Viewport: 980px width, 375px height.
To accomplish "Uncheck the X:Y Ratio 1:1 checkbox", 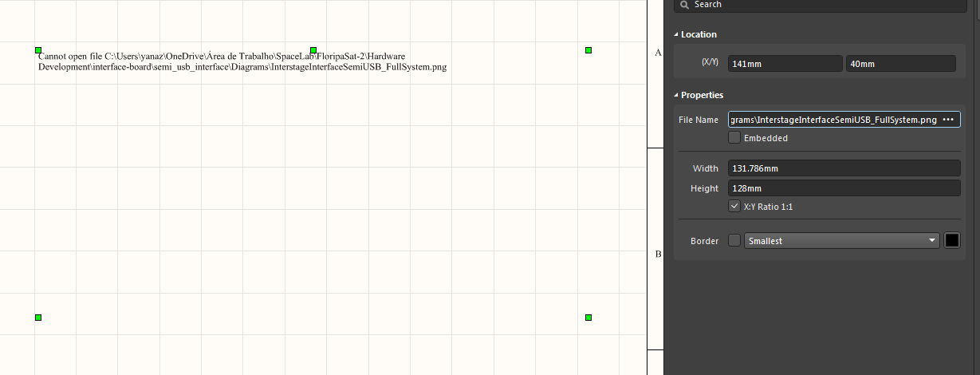I will coord(734,207).
